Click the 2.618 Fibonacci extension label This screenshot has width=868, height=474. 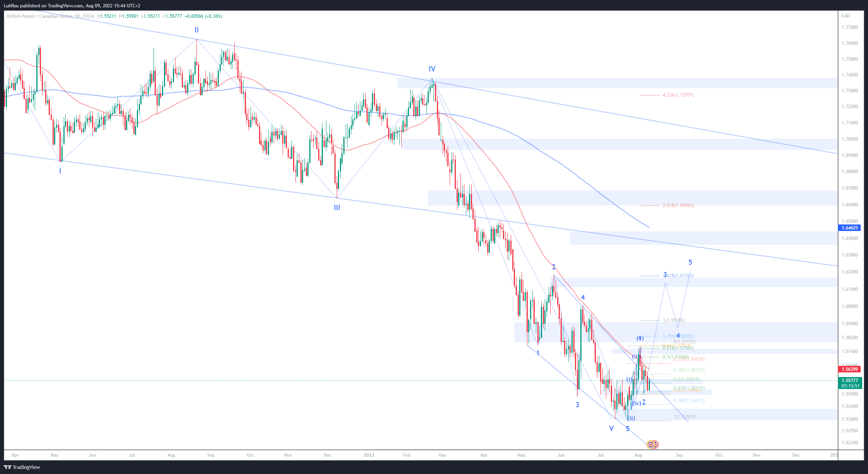point(678,206)
